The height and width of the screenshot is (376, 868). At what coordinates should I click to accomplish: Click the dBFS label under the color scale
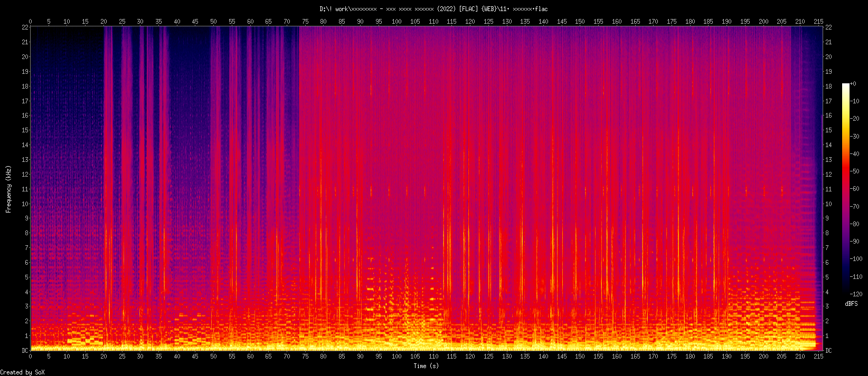click(851, 304)
